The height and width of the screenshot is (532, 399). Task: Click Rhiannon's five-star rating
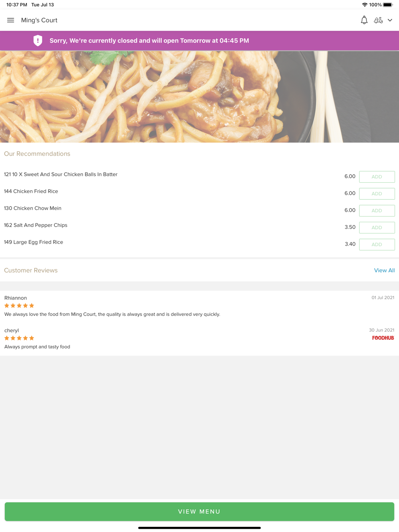(19, 306)
